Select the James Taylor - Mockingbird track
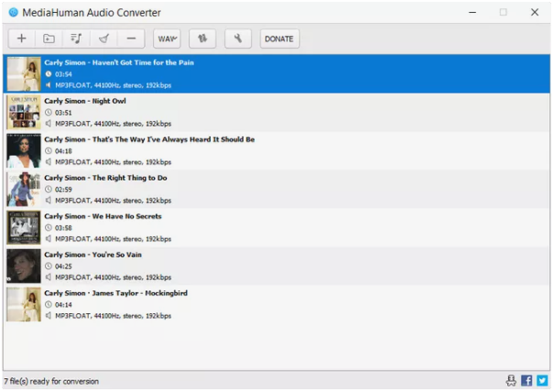This screenshot has height=392, width=554. (x=277, y=305)
